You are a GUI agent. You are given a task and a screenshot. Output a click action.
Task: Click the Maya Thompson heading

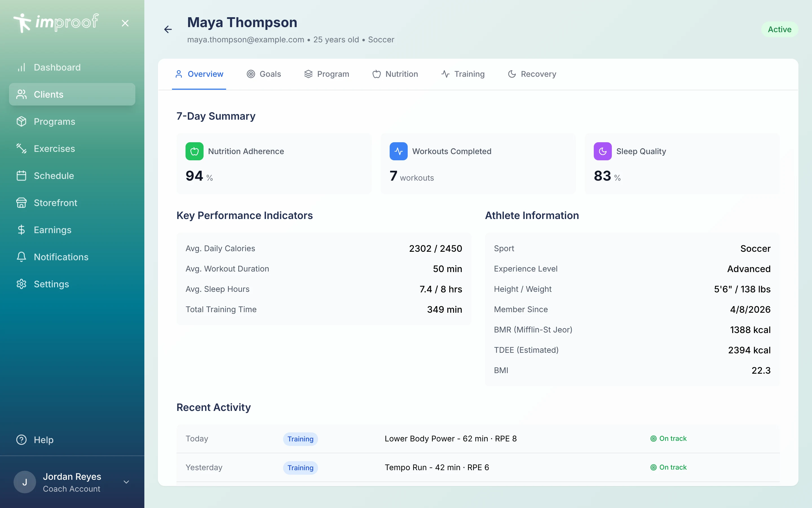point(242,23)
